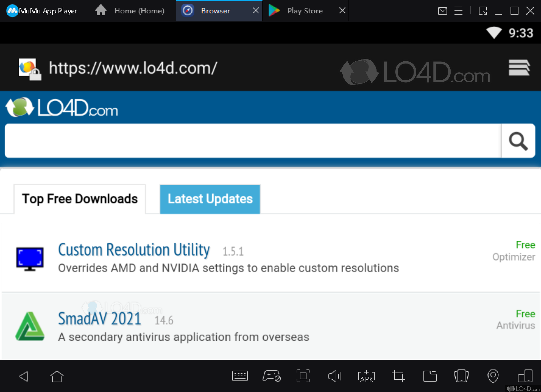The width and height of the screenshot is (541, 392).
Task: Click the shake device icon
Action: coord(461,376)
